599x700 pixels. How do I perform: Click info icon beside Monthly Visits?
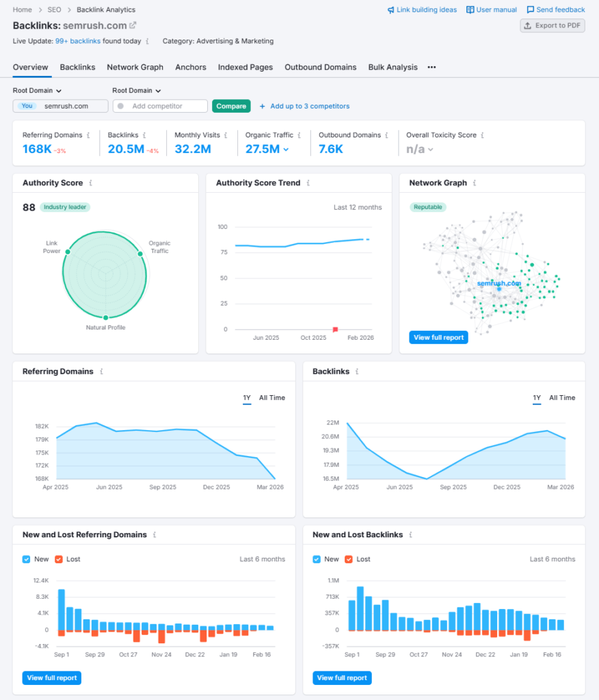pyautogui.click(x=226, y=135)
